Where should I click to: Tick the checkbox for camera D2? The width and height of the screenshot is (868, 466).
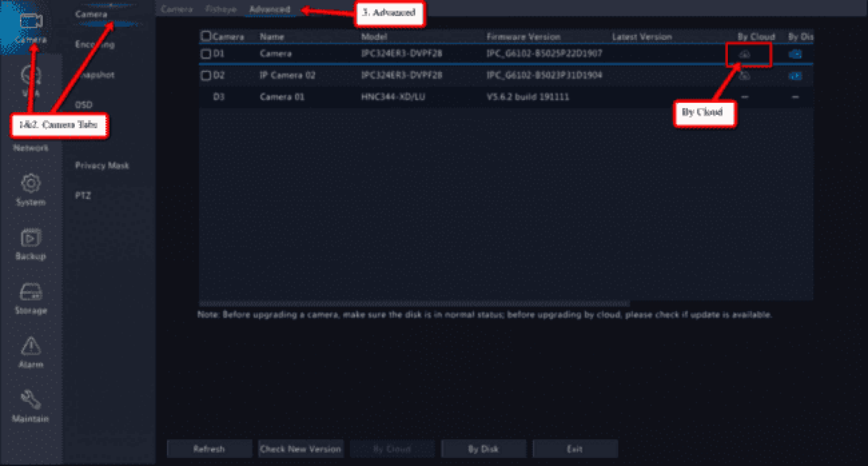[206, 75]
